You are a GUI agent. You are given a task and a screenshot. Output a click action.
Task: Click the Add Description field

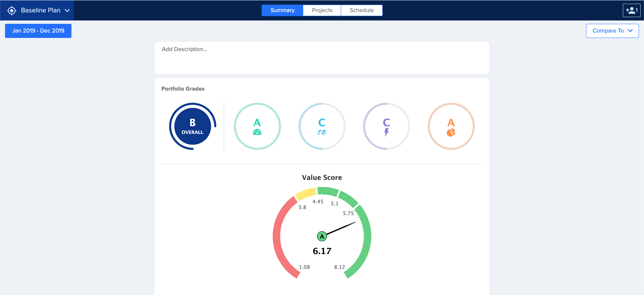tap(322, 58)
